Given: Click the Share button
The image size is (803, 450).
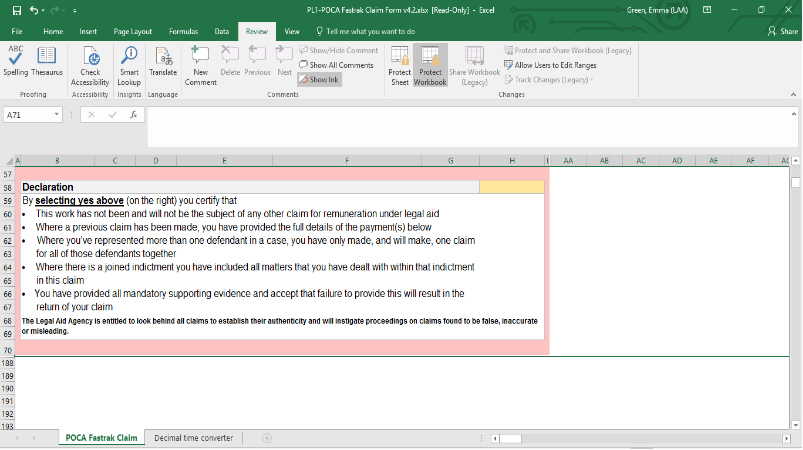Looking at the screenshot, I should 782,32.
